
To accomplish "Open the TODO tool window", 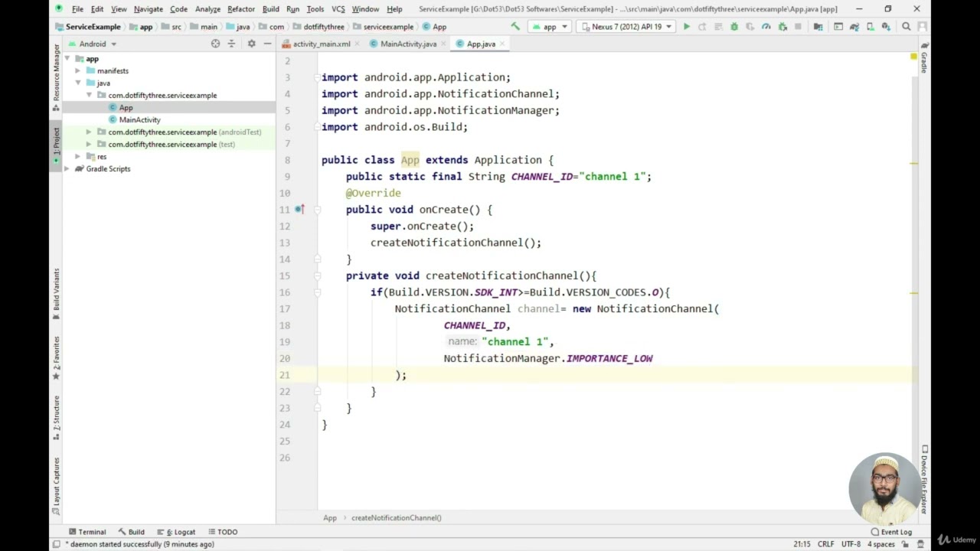I will pyautogui.click(x=222, y=532).
